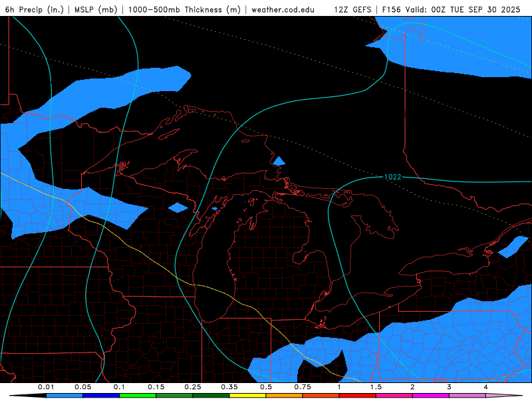Viewport: 532px width, 399px height.
Task: Click the legend value 3
Action: (x=449, y=387)
